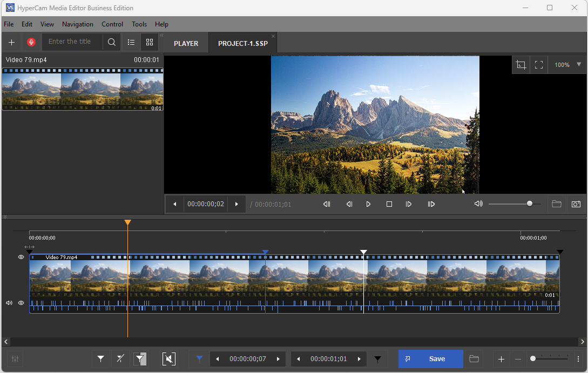The image size is (588, 373).
Task: Select the crop tool in the player
Action: pyautogui.click(x=521, y=65)
